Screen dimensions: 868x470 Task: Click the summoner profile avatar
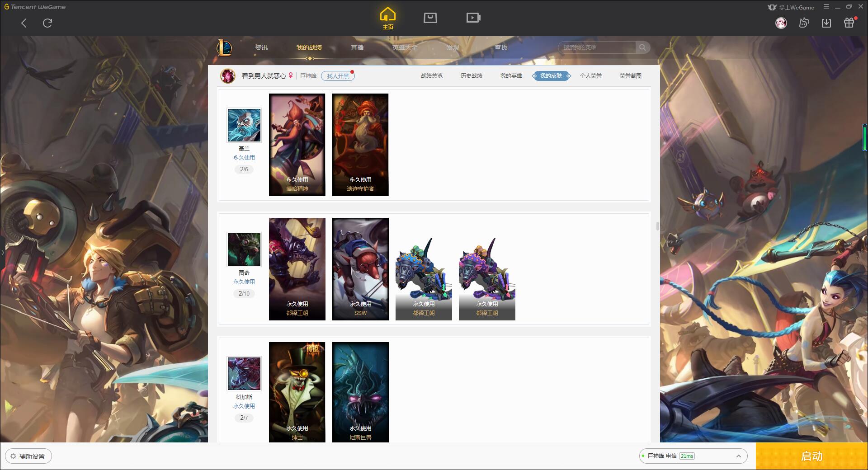click(228, 76)
